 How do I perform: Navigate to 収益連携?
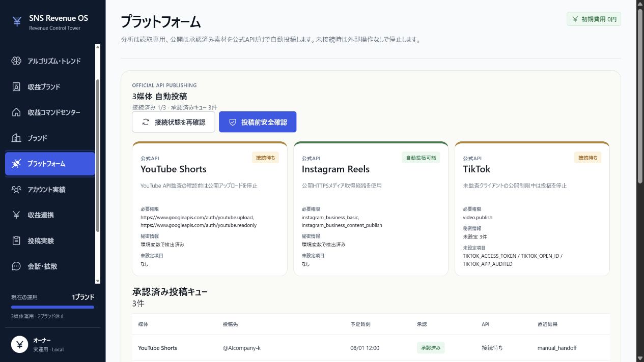50,215
